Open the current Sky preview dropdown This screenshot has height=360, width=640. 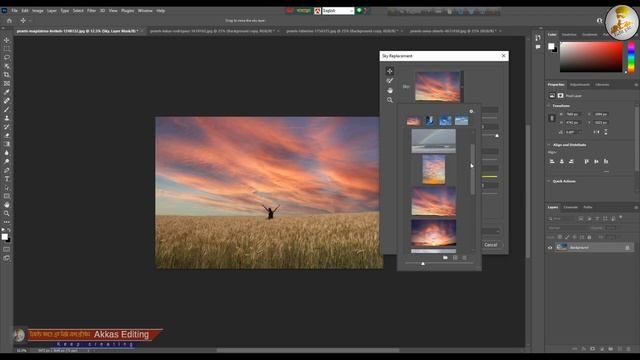click(462, 87)
